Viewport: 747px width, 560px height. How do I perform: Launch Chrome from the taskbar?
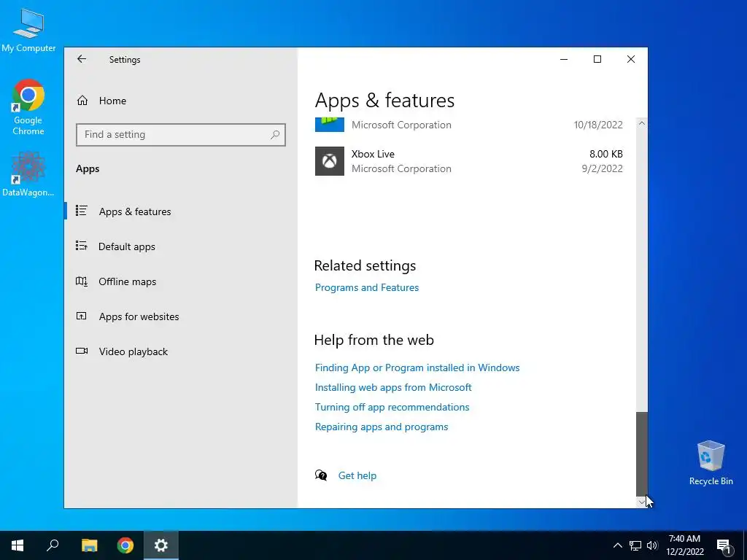point(125,545)
